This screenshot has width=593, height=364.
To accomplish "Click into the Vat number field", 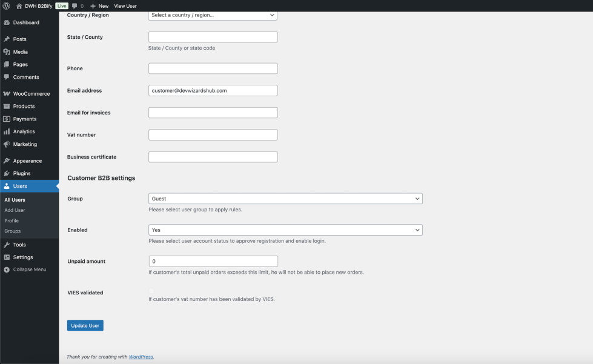I will click(x=213, y=134).
